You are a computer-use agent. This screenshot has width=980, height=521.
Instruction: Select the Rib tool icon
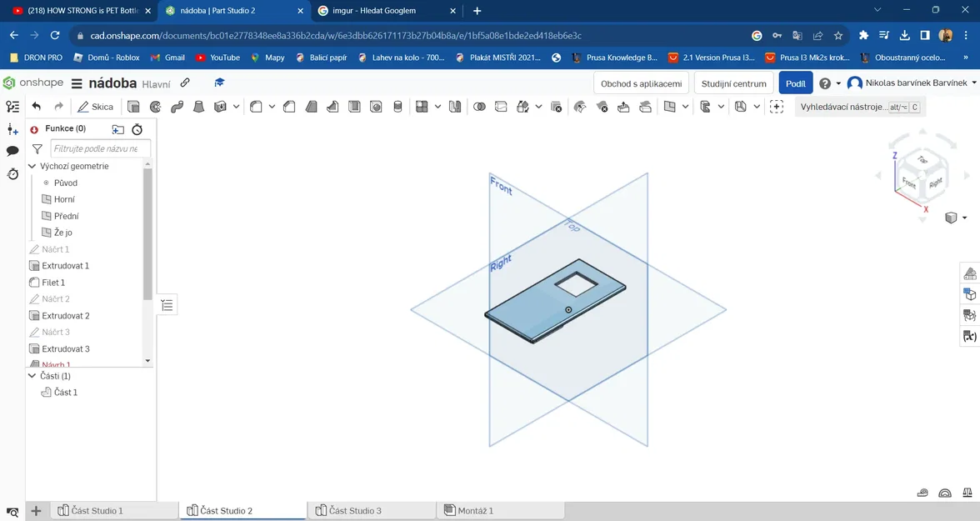click(332, 107)
